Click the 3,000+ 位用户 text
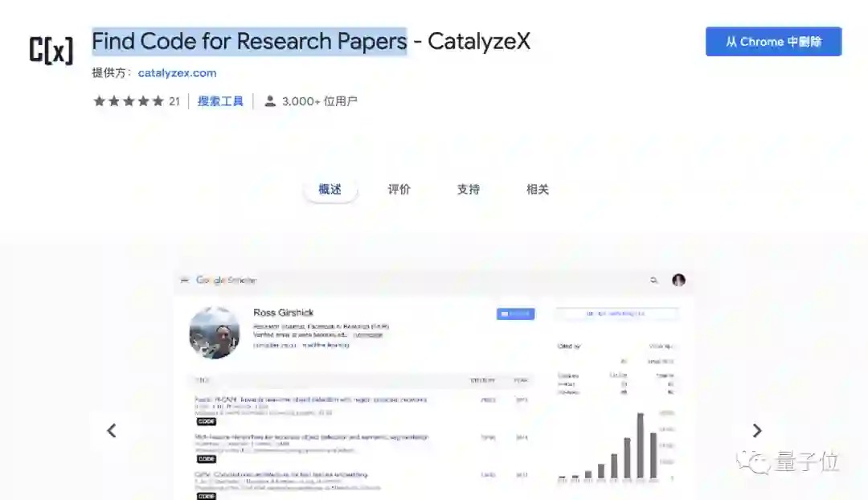 click(319, 101)
